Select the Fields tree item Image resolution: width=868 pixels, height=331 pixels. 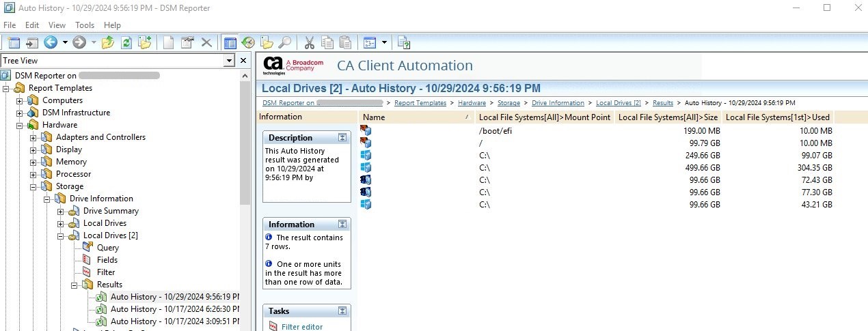pos(107,260)
